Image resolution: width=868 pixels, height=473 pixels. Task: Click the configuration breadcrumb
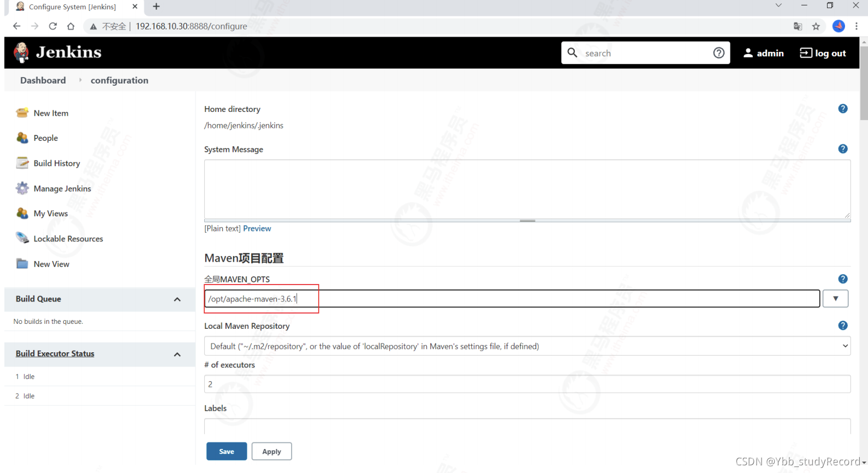coord(120,80)
